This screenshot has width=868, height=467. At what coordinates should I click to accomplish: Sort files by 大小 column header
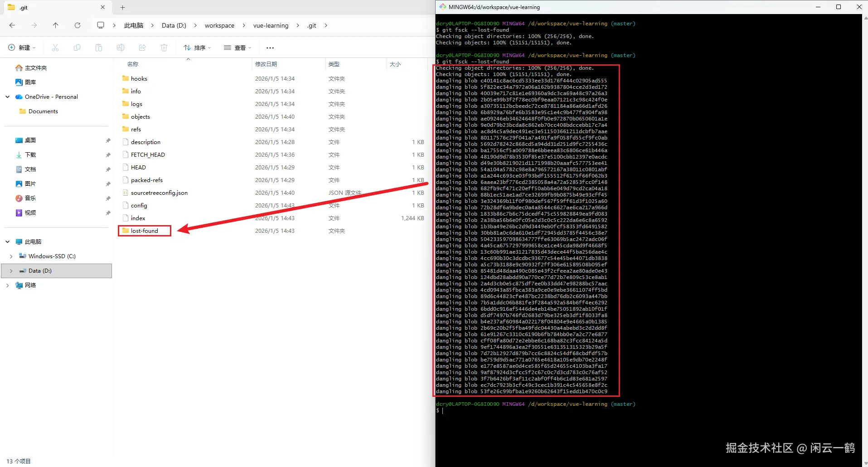click(395, 64)
